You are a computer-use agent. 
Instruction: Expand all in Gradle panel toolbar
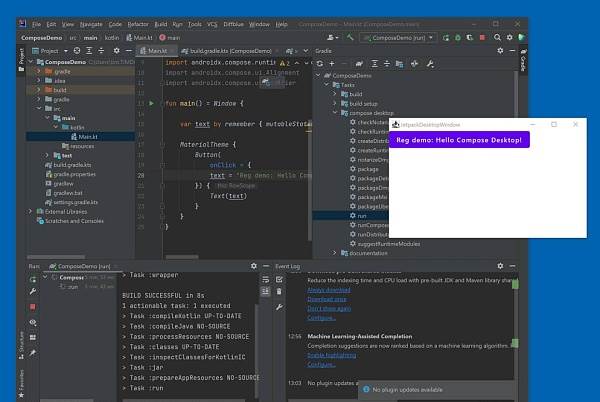[375, 64]
